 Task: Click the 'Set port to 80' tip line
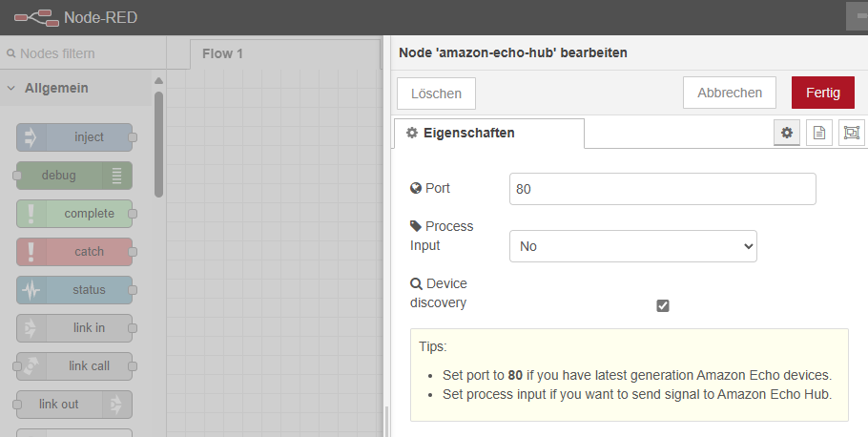636,376
